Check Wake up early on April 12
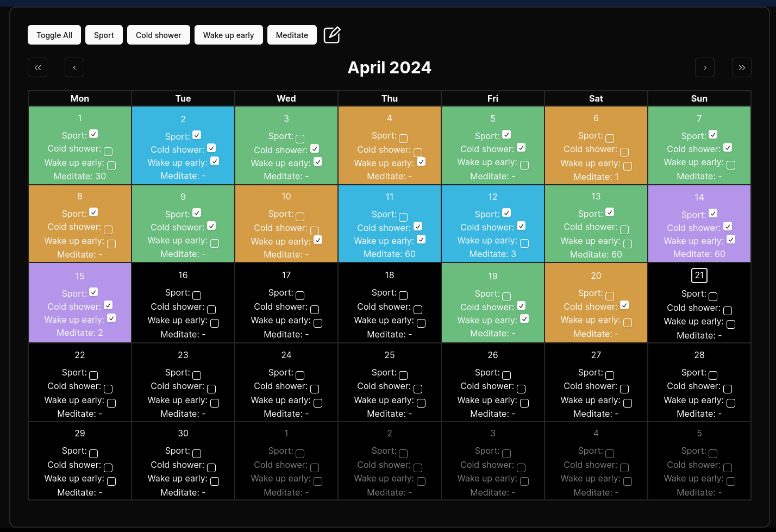776x532 pixels. pyautogui.click(x=524, y=243)
